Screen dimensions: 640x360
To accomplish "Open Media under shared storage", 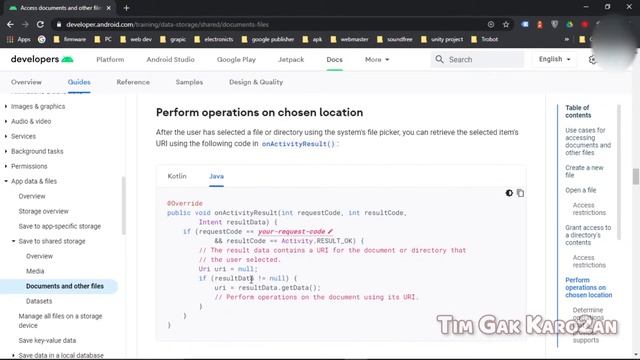I will (x=35, y=271).
